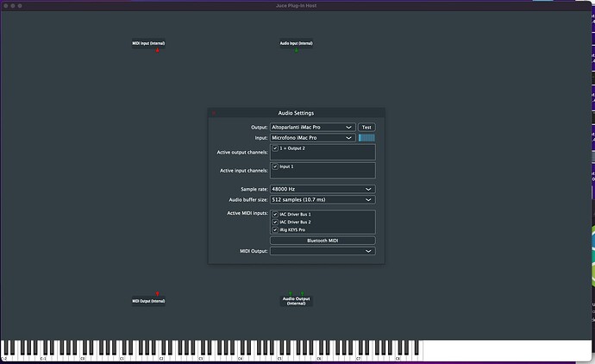Click the C5 key on piano keyboard
595x364 pixels.
[x=281, y=358]
